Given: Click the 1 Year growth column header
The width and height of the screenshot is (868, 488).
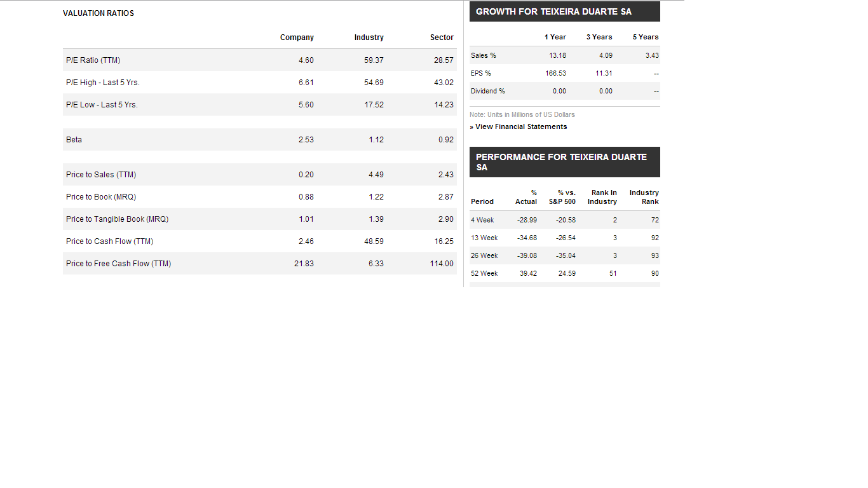Looking at the screenshot, I should [555, 37].
